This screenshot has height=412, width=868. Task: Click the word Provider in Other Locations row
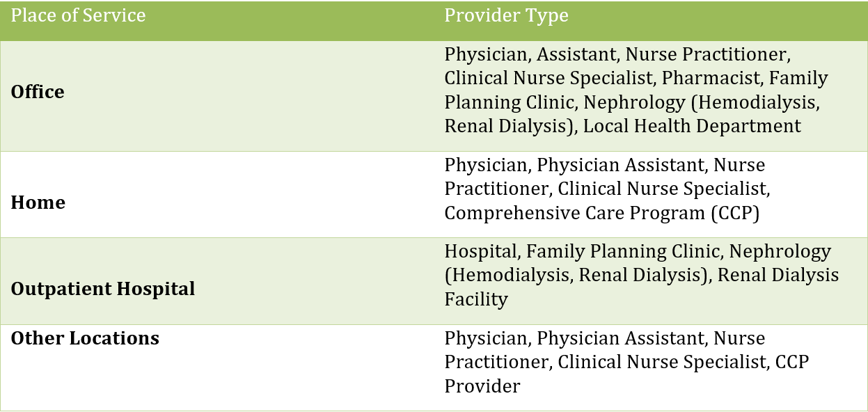click(482, 386)
